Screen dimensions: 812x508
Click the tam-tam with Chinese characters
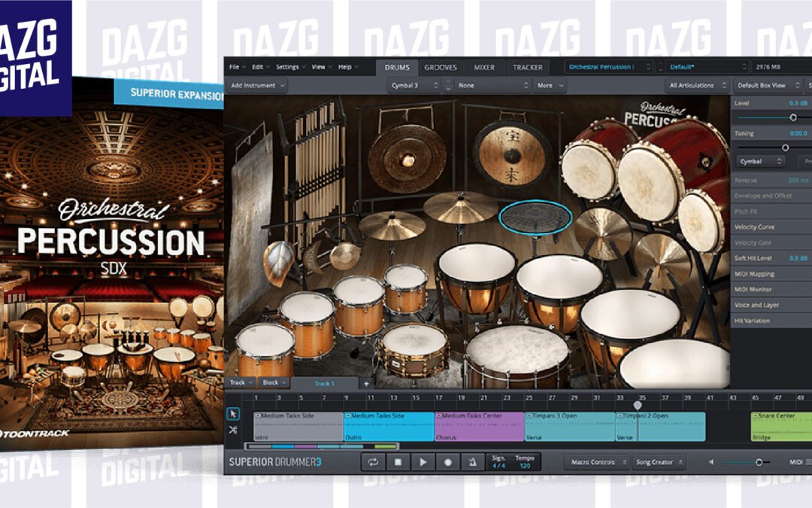tap(512, 155)
